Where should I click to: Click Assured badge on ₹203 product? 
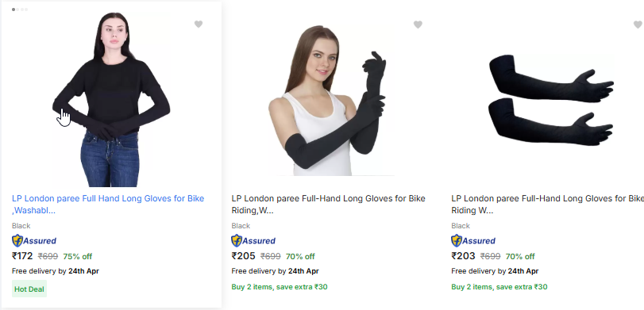pyautogui.click(x=473, y=241)
